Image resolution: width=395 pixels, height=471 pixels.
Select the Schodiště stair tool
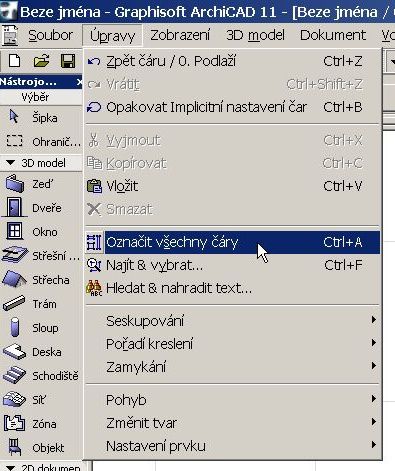coord(40,376)
